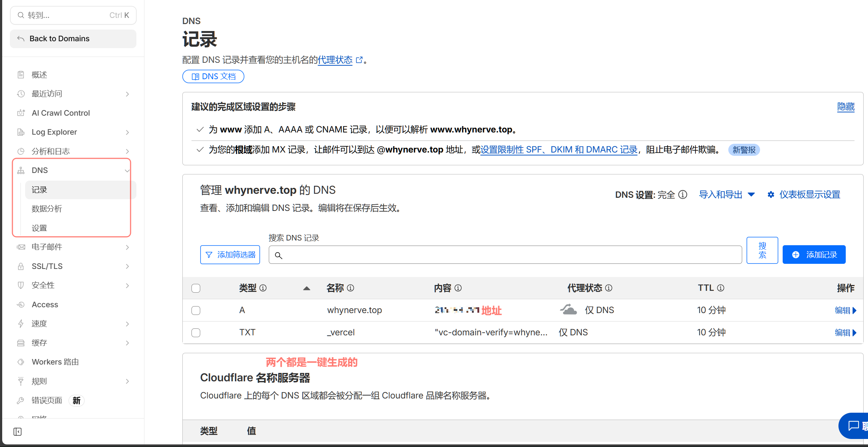Open 数据分析 under DNS menu
The image size is (868, 447).
point(47,209)
